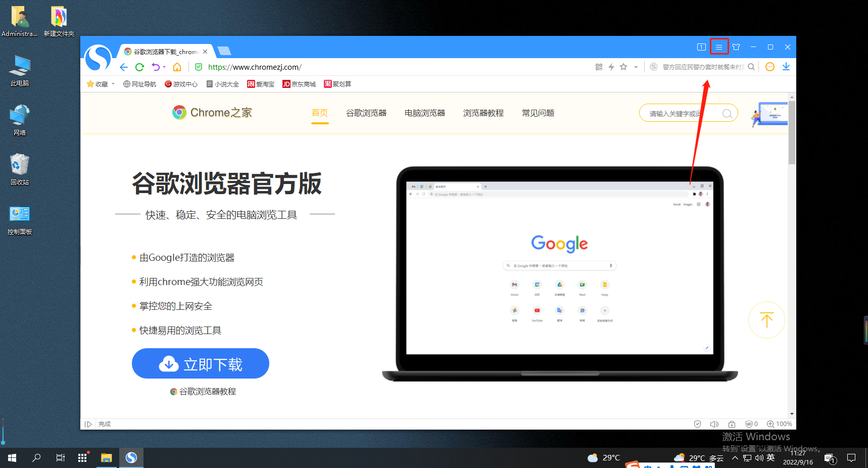Open the browser home page
The image size is (868, 468).
click(177, 67)
